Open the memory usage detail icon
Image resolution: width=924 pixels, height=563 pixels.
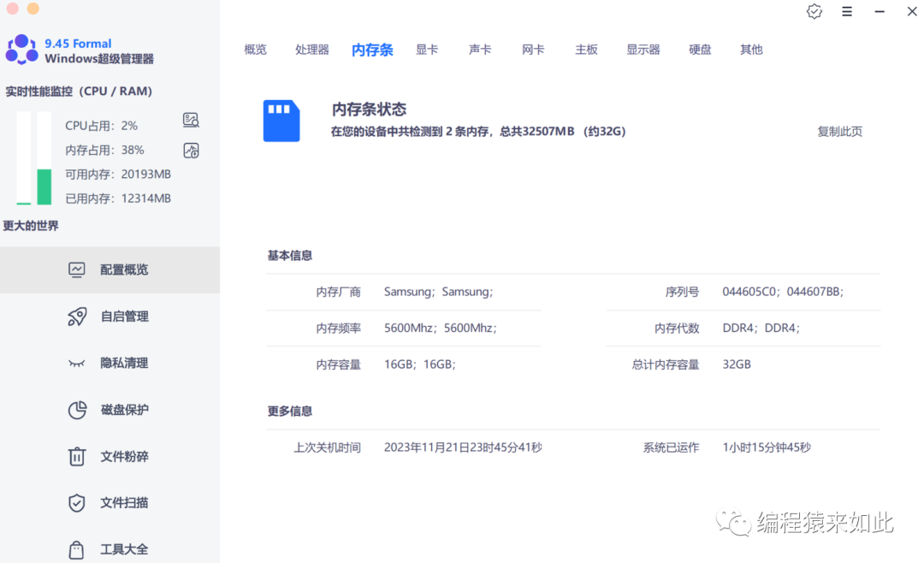pyautogui.click(x=191, y=151)
